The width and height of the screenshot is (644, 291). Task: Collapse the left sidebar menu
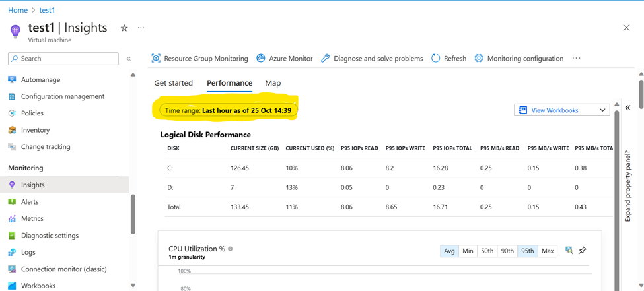coord(129,59)
